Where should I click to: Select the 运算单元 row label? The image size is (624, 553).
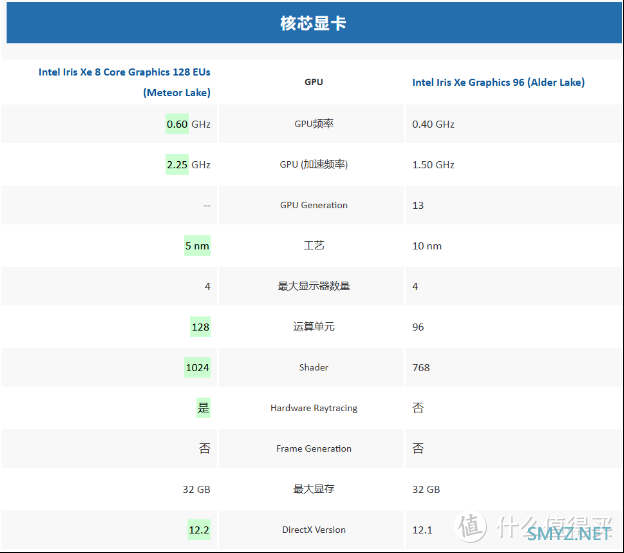314,327
